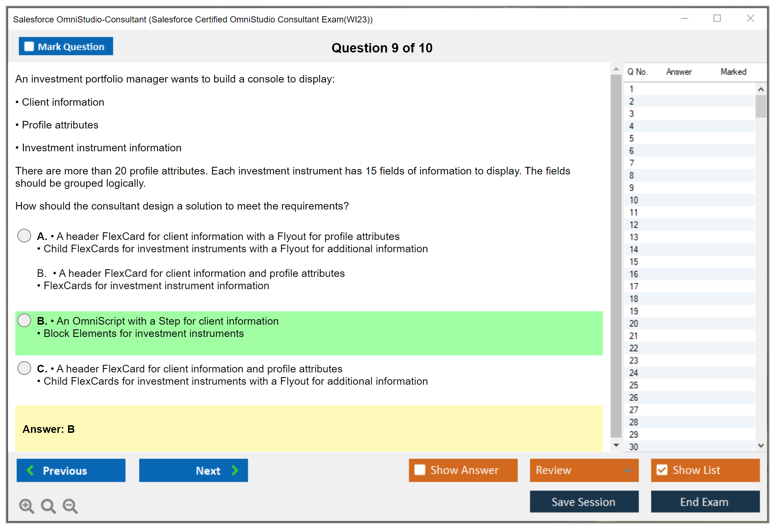Select answer option C radio button
The height and width of the screenshot is (532, 778).
pos(24,368)
